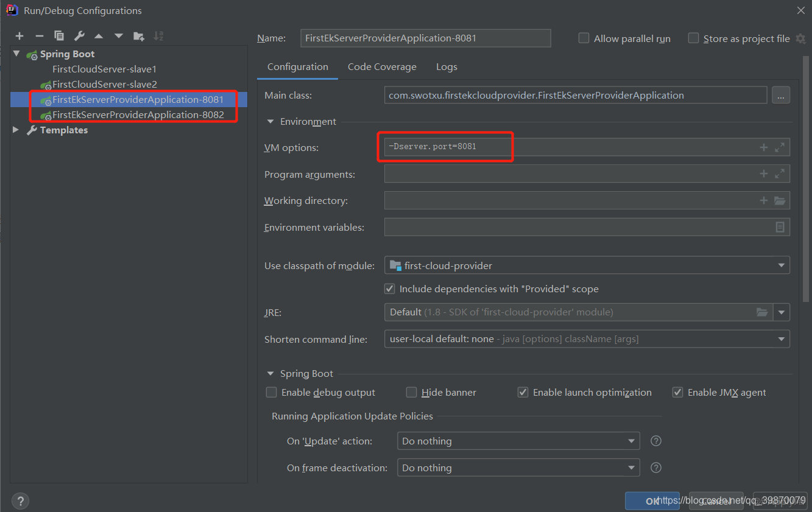Create new folder in configurations toolbar
Screen dimensions: 812x512
pyautogui.click(x=139, y=36)
